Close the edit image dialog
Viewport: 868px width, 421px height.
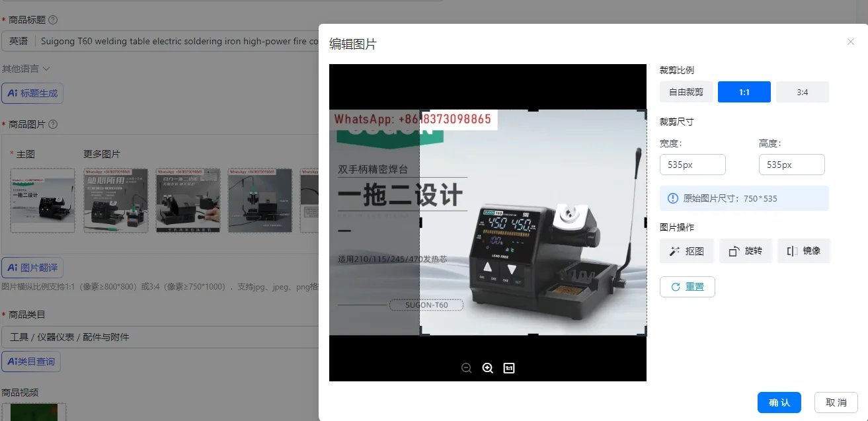(851, 42)
